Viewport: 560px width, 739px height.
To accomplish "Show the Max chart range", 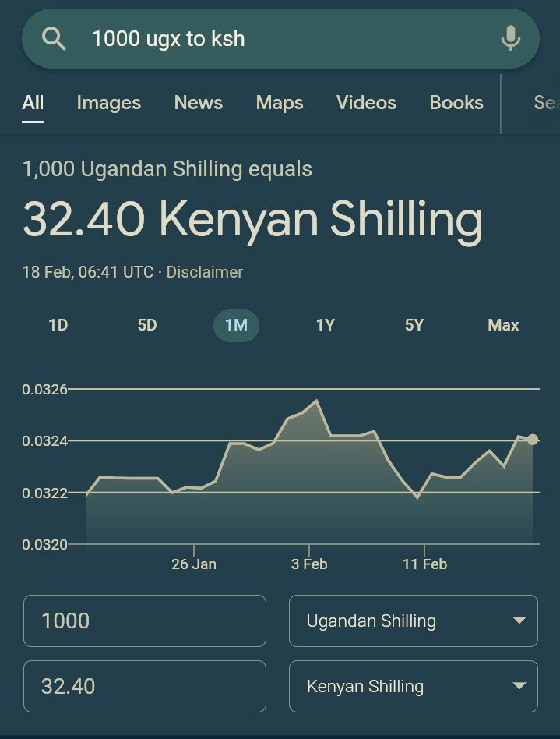I will [x=503, y=325].
